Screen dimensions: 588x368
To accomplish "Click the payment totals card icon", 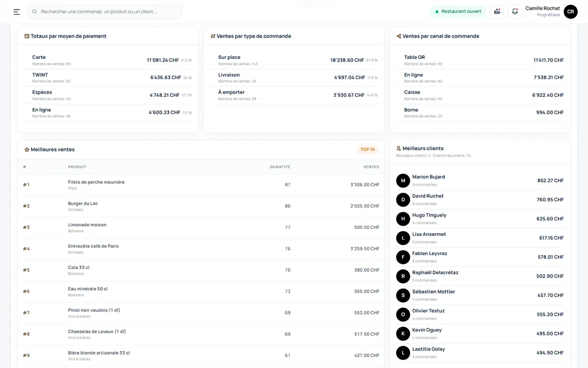I will tap(27, 36).
